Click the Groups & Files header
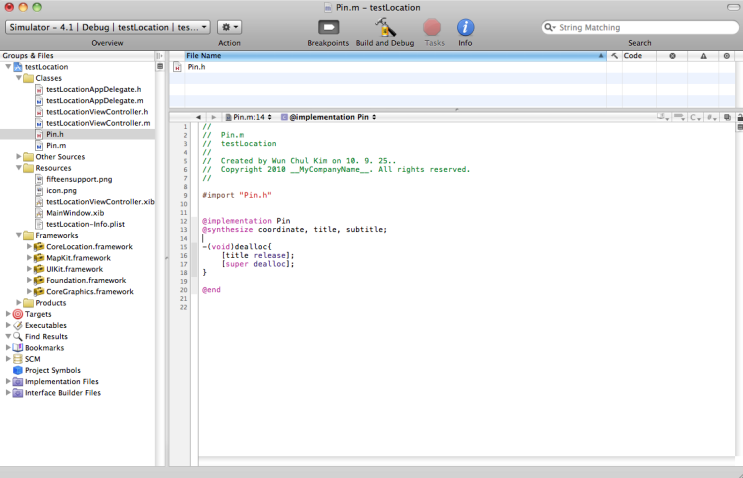This screenshot has width=743, height=478. 77,56
